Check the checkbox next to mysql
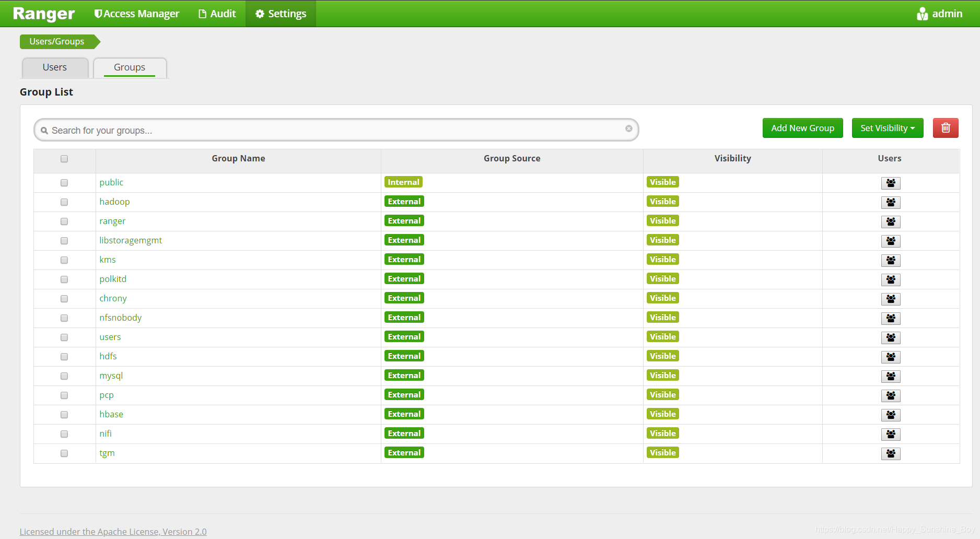The width and height of the screenshot is (980, 539). pyautogui.click(x=64, y=376)
